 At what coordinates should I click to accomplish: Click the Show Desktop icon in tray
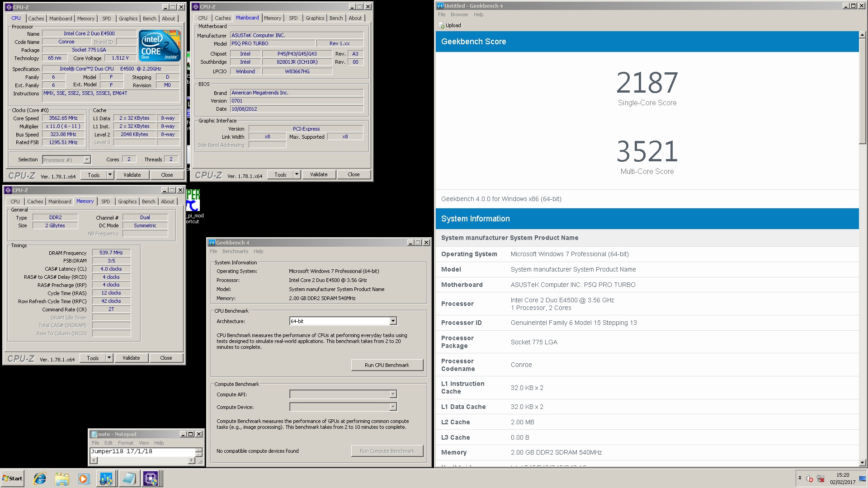click(x=862, y=479)
